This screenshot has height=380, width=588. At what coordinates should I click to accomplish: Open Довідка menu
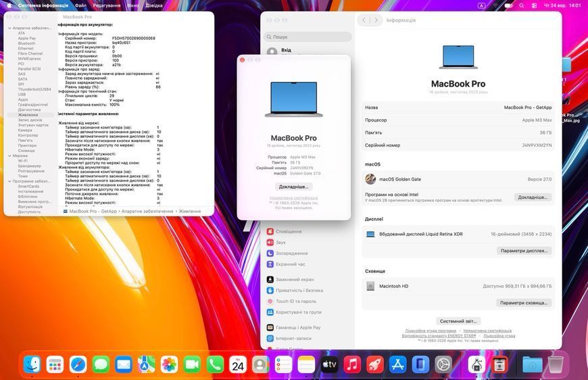[153, 5]
